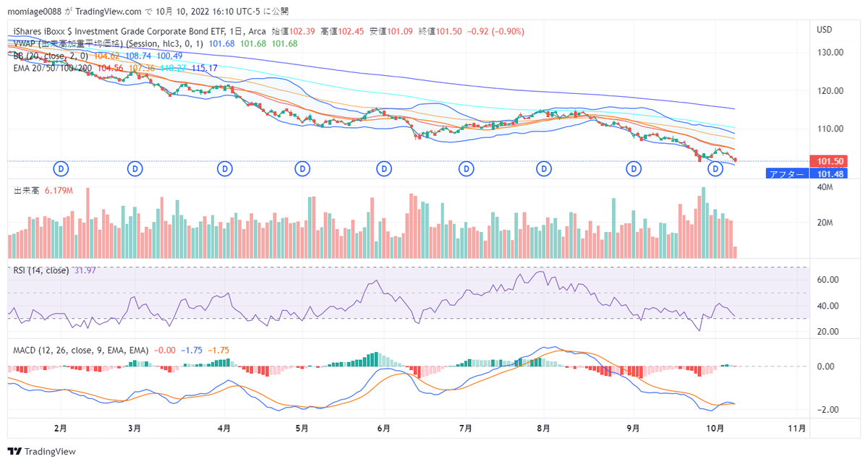Click the dividend marker above 3月

pos(135,168)
